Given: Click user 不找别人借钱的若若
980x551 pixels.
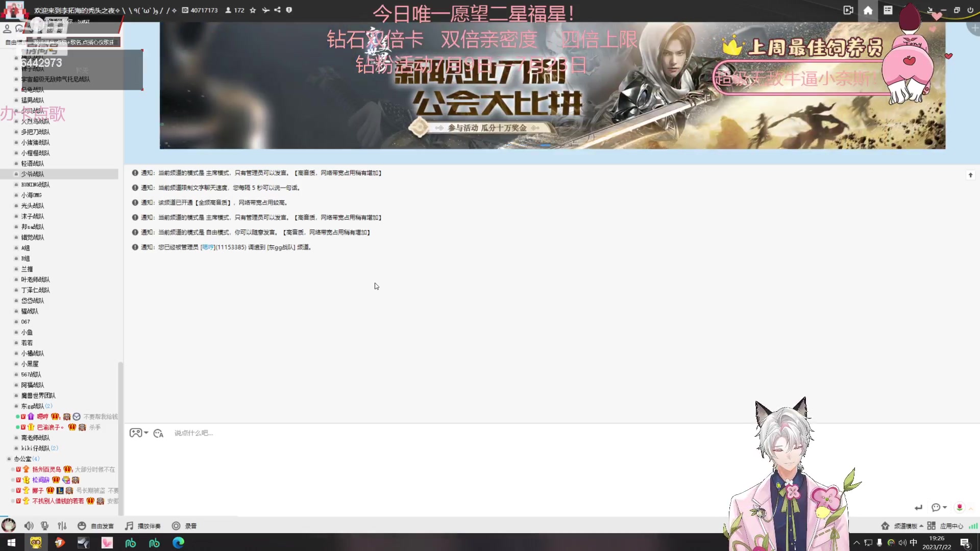Looking at the screenshot, I should 58,502.
